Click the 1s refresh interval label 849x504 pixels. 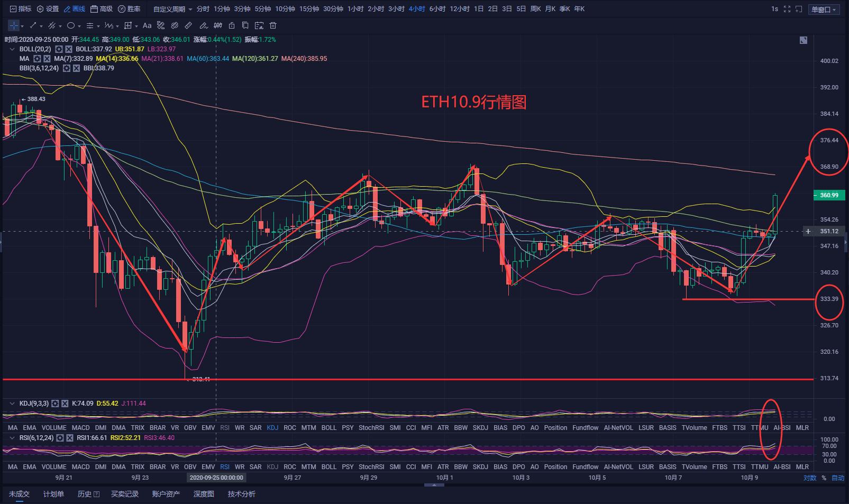(x=774, y=9)
